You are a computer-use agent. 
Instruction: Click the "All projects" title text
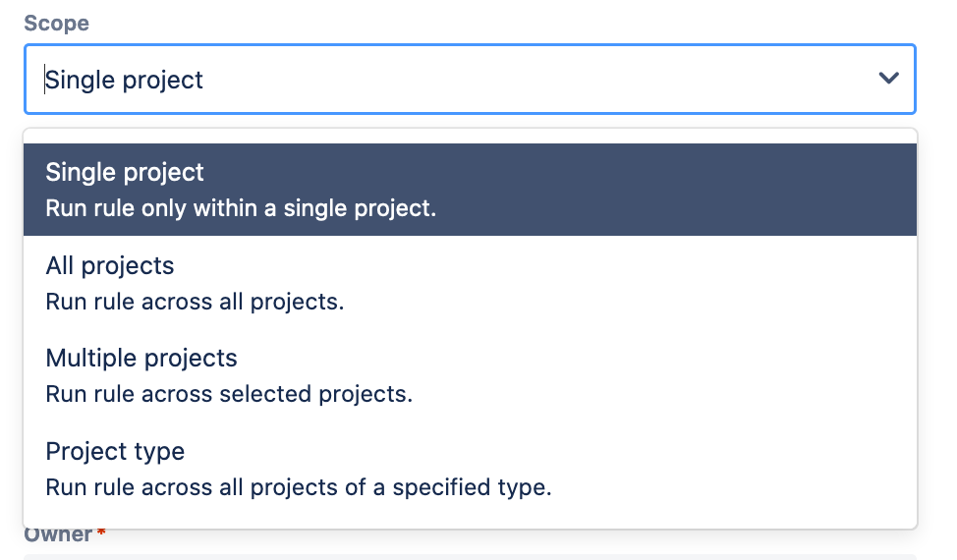pos(110,265)
